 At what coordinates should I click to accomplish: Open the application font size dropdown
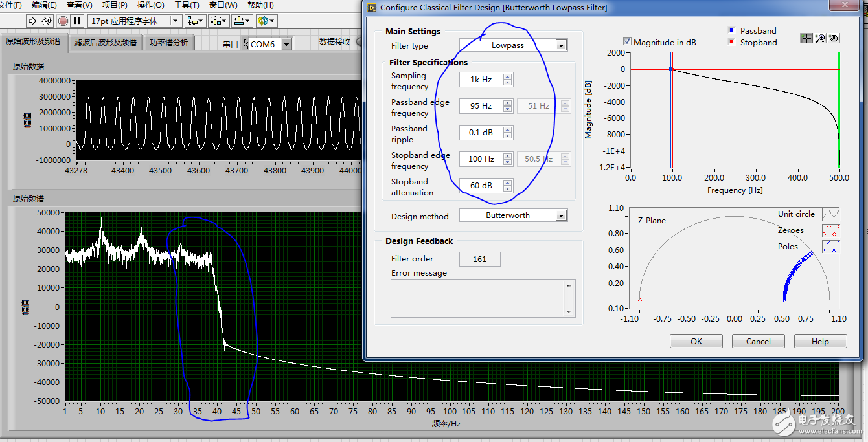pyautogui.click(x=176, y=21)
